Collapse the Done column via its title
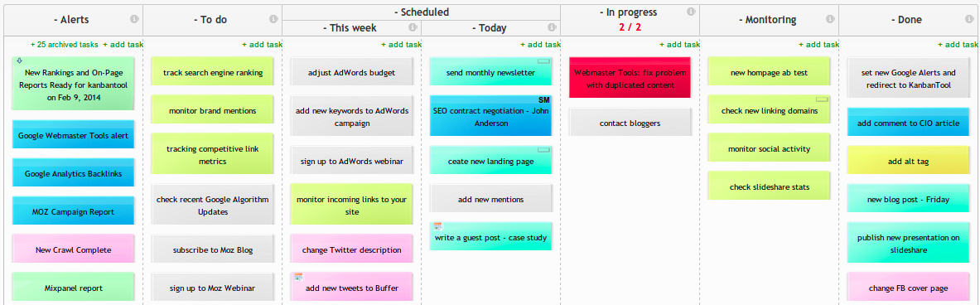 [x=905, y=20]
